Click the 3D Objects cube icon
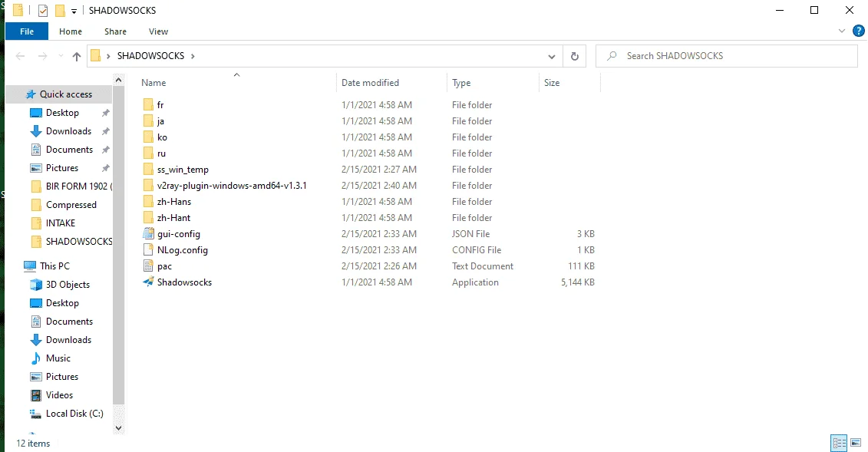Screen dimensions: 868x452 pos(36,285)
